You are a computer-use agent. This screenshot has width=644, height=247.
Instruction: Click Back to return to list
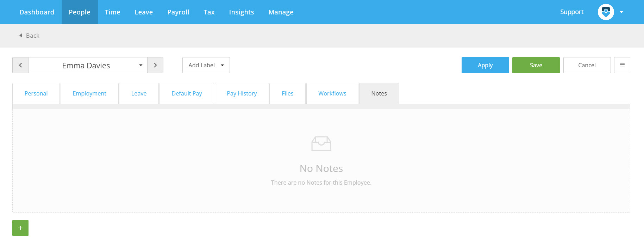point(29,36)
